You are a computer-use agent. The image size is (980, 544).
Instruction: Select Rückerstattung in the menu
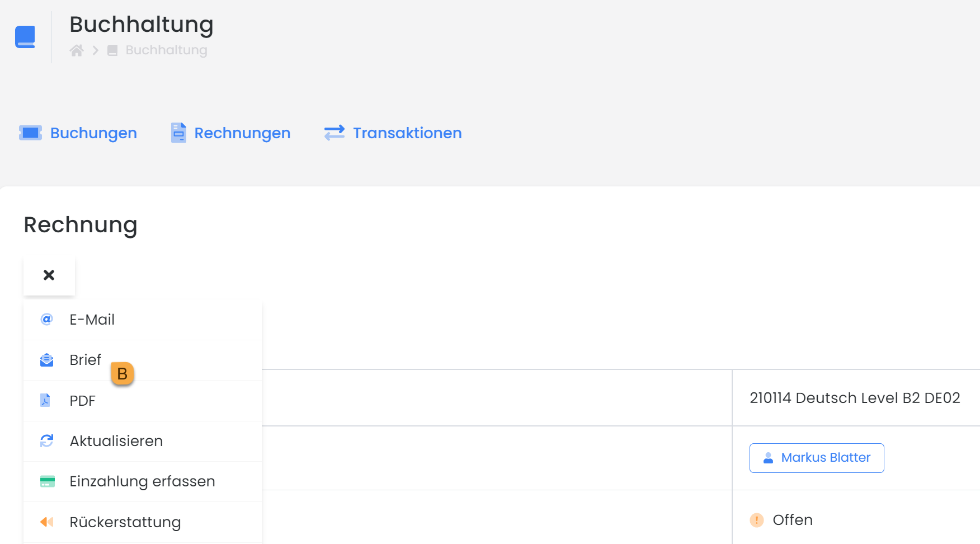125,522
